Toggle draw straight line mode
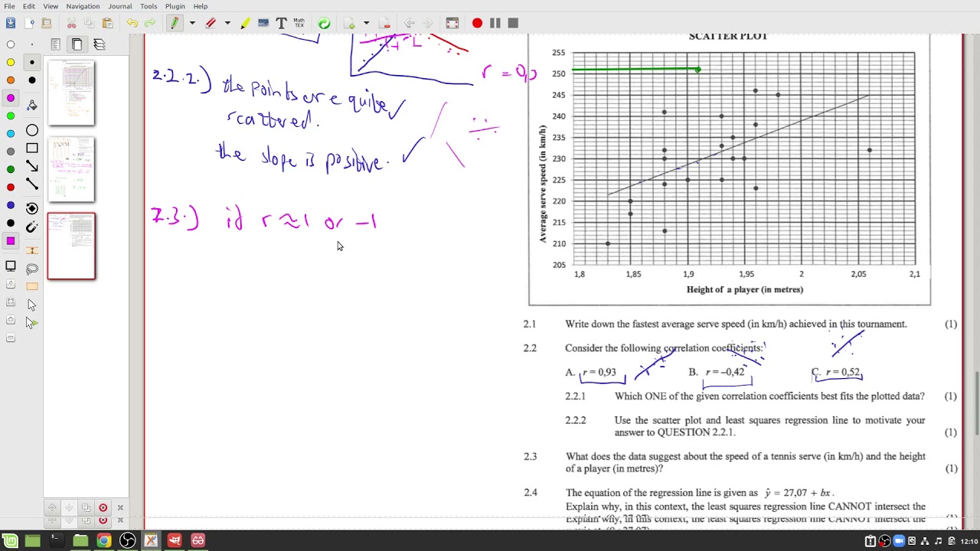Viewport: 980px width, 551px height. tap(32, 184)
